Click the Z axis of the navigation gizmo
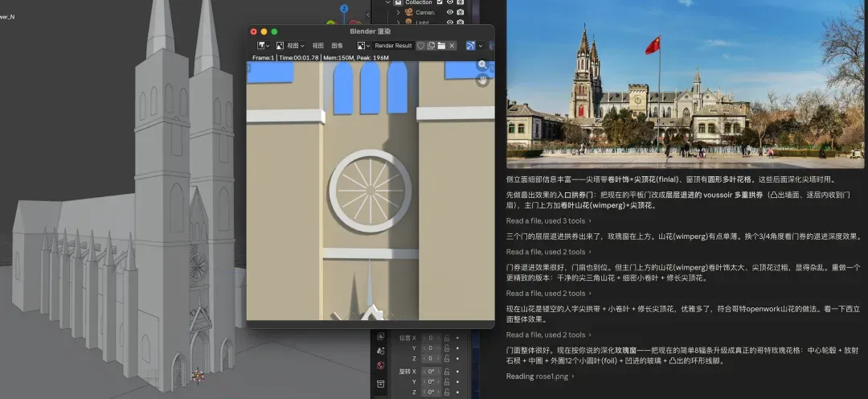Screen dimensions: 868x399 pos(344,8)
